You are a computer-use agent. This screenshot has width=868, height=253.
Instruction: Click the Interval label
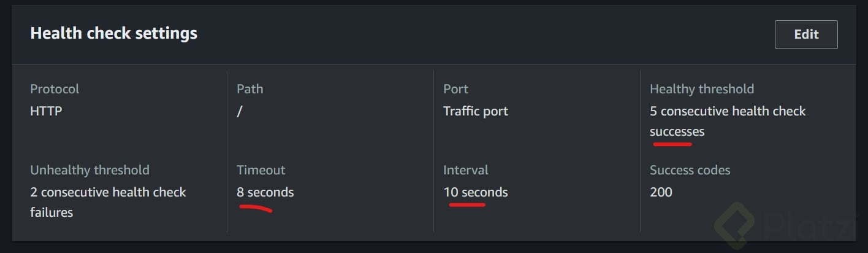point(465,170)
